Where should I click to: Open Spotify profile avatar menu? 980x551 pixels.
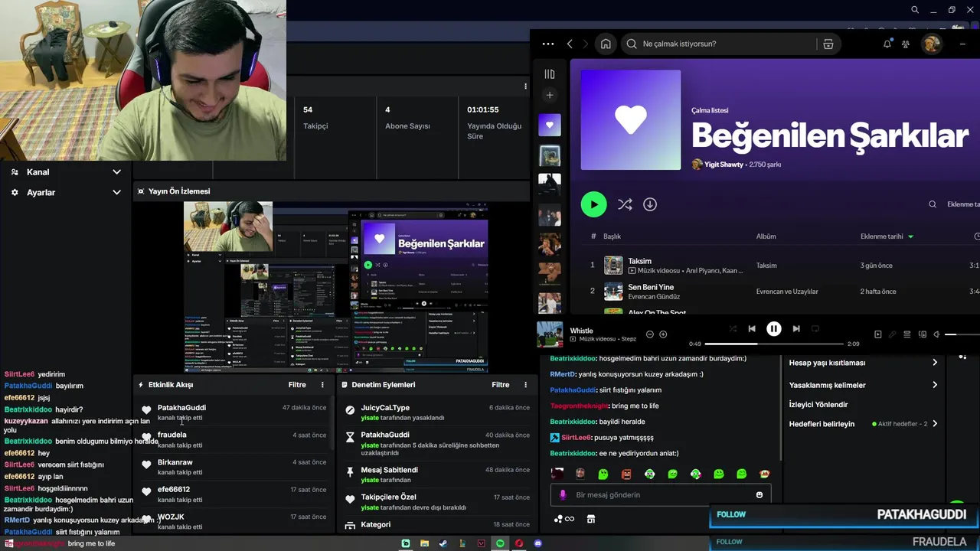(931, 44)
